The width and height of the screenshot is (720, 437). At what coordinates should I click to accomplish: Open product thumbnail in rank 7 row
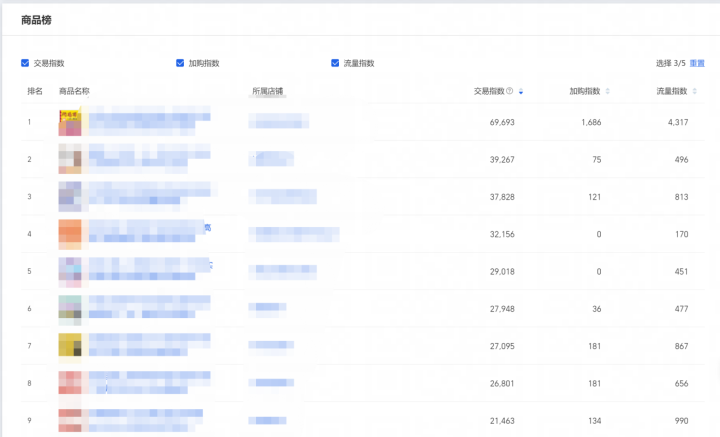tap(70, 346)
